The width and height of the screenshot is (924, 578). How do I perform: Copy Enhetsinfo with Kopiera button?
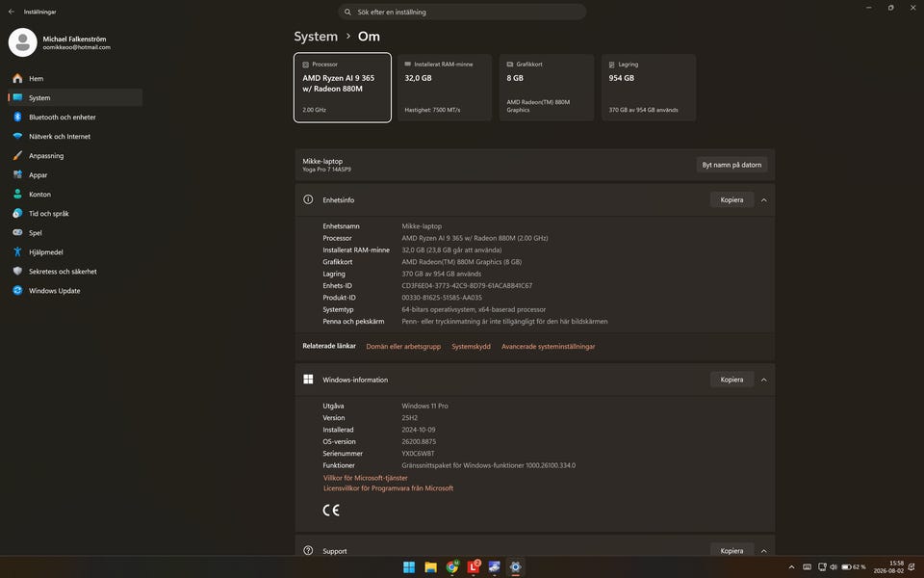(731, 200)
